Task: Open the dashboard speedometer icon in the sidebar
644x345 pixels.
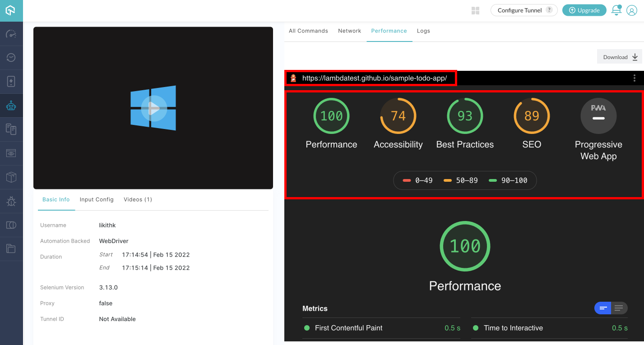Action: tap(11, 34)
